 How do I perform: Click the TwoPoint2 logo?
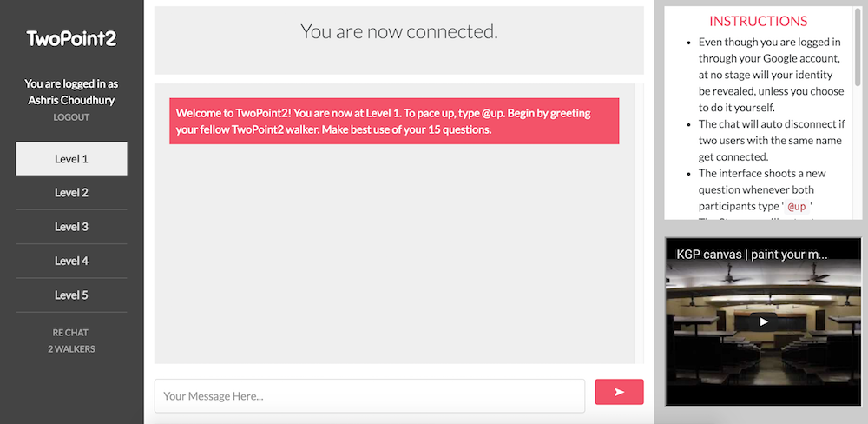pos(71,38)
